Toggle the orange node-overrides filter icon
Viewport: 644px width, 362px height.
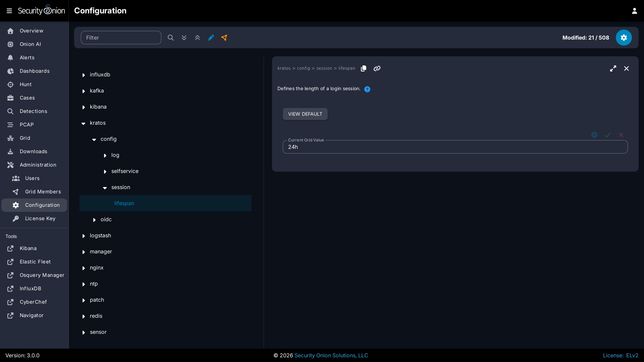[224, 38]
